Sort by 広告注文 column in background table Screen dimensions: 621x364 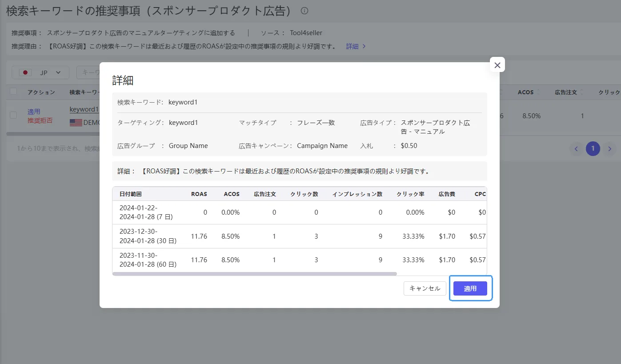[x=569, y=92]
